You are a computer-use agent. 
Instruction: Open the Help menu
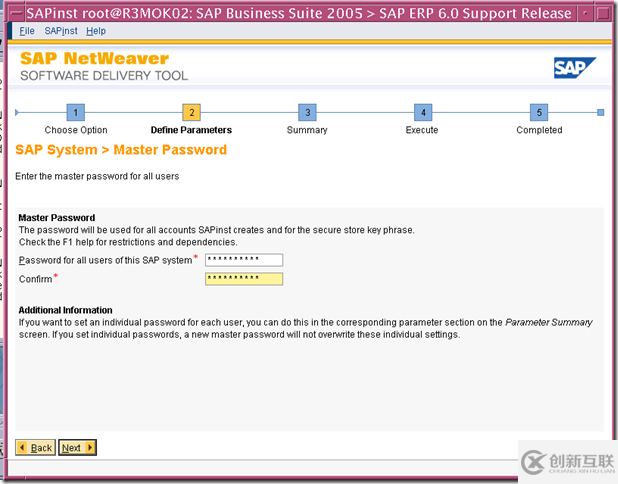(x=96, y=31)
